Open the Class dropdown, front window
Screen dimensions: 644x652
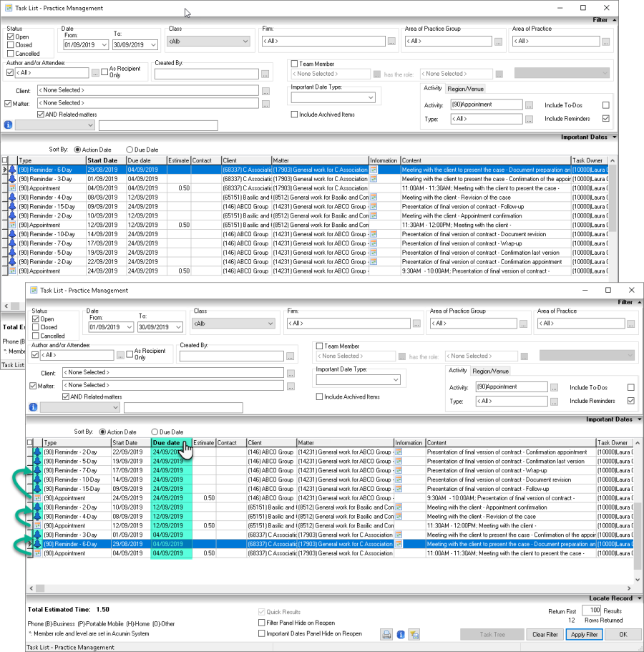pos(270,323)
